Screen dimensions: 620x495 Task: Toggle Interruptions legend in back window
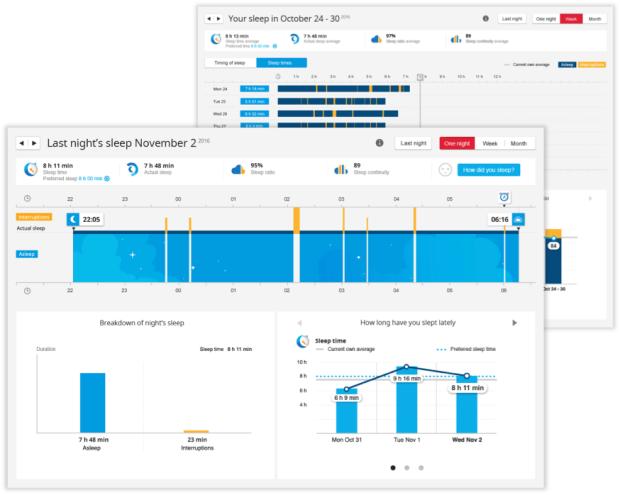pos(592,64)
